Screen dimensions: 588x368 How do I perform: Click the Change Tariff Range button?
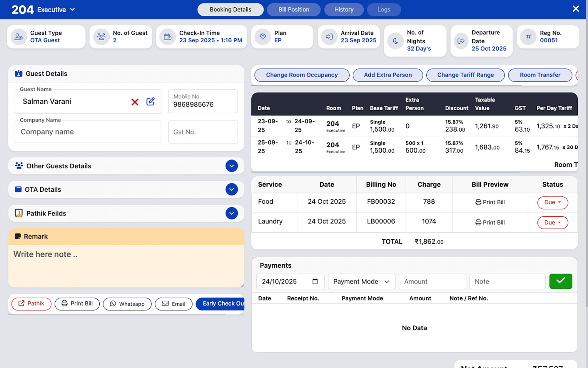click(x=465, y=75)
